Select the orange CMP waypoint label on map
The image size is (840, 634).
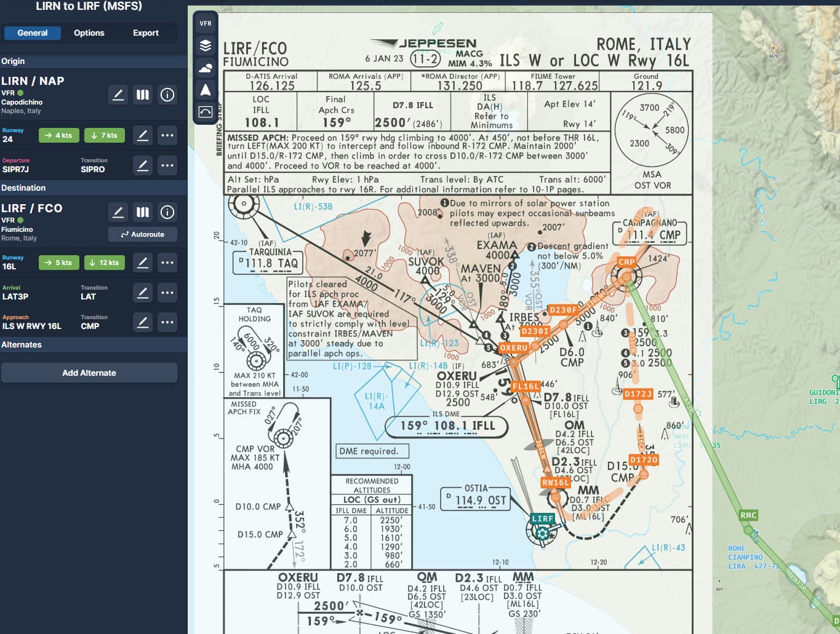tap(626, 262)
